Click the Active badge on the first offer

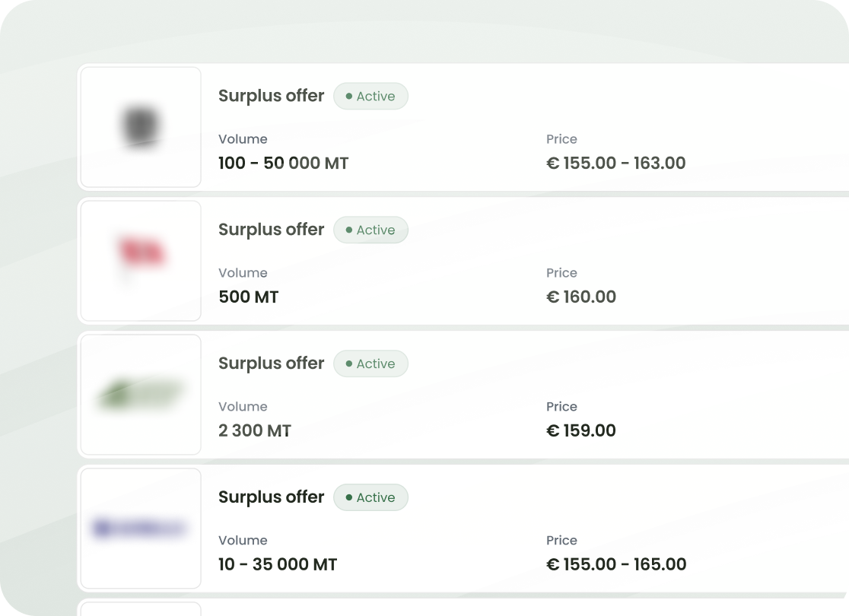(371, 97)
